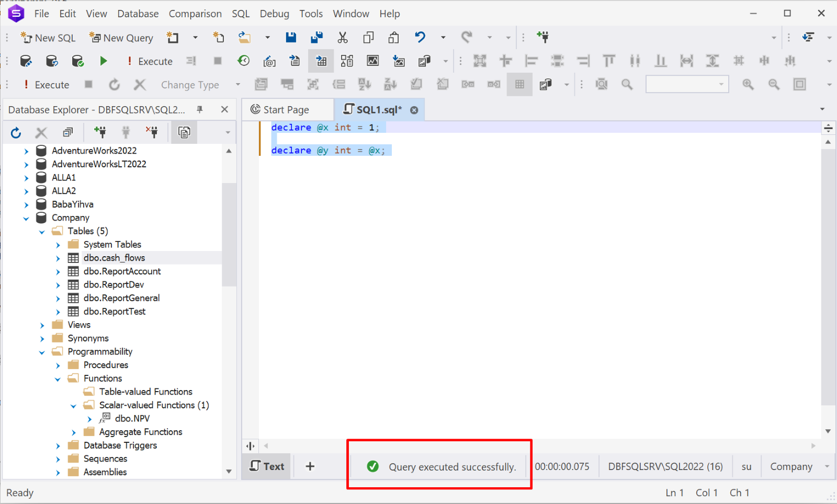The image size is (837, 504).
Task: Click the image/picture toolbar icon
Action: (x=372, y=61)
